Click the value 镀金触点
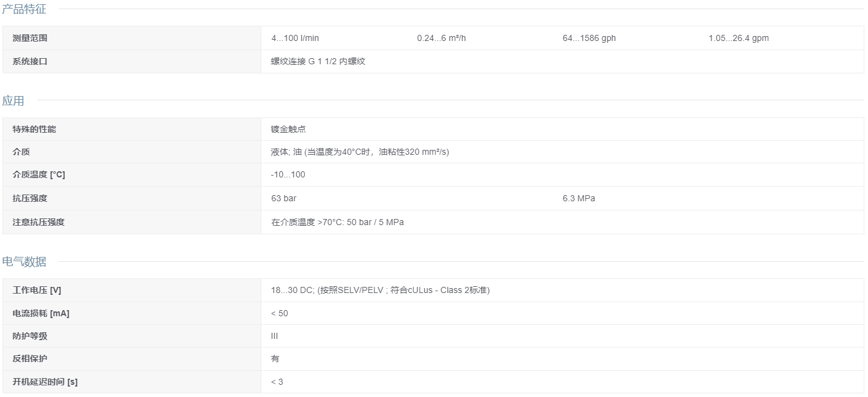The image size is (868, 397). tap(288, 129)
